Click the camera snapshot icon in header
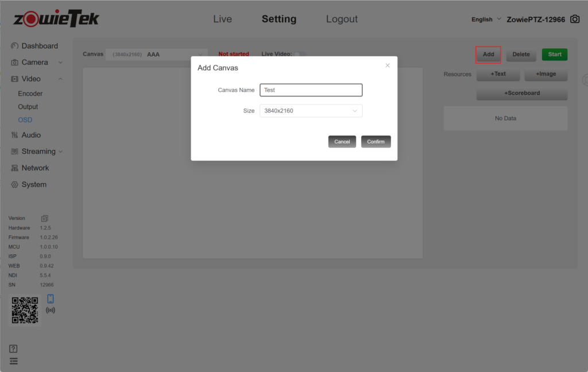The image size is (588, 372). click(575, 19)
